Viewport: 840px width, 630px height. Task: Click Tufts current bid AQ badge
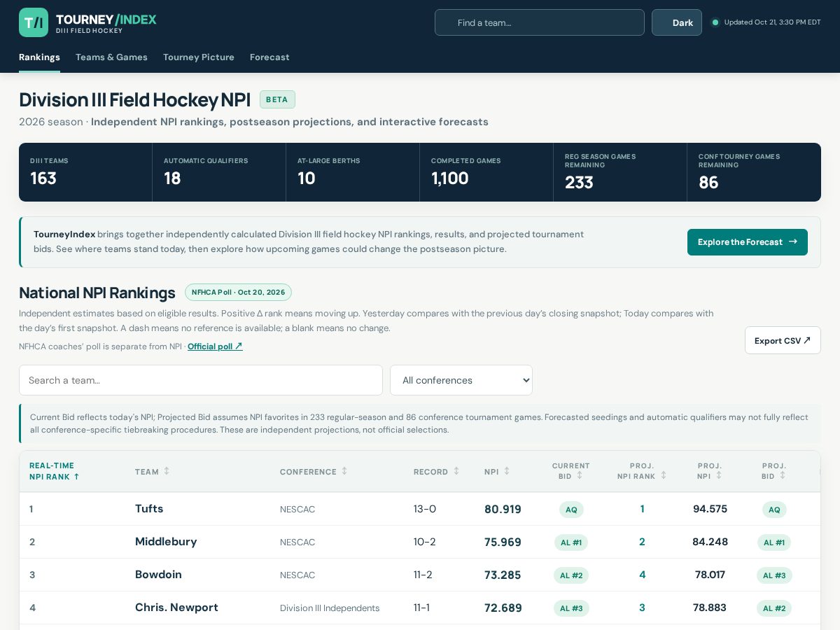point(571,510)
